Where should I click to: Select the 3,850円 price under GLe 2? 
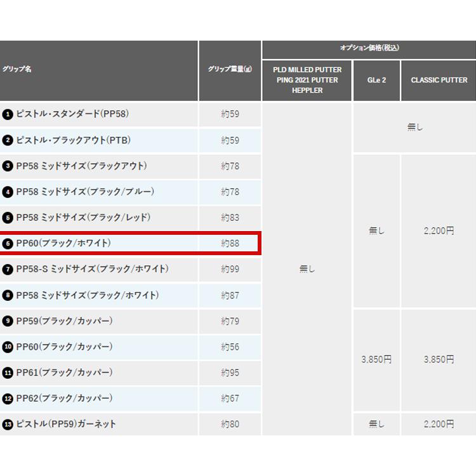(376, 359)
